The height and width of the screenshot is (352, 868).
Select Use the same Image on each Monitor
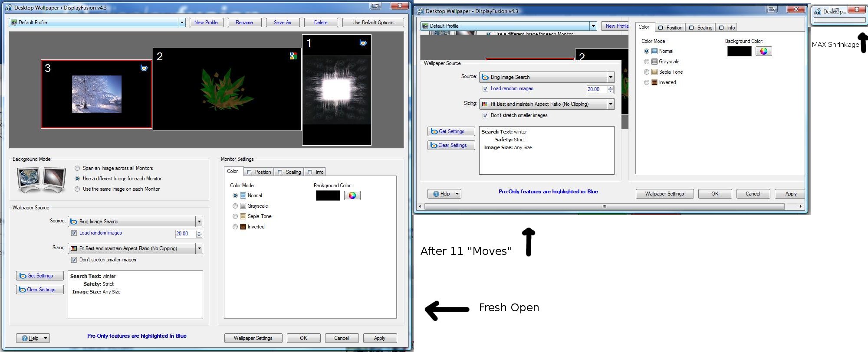click(x=77, y=189)
